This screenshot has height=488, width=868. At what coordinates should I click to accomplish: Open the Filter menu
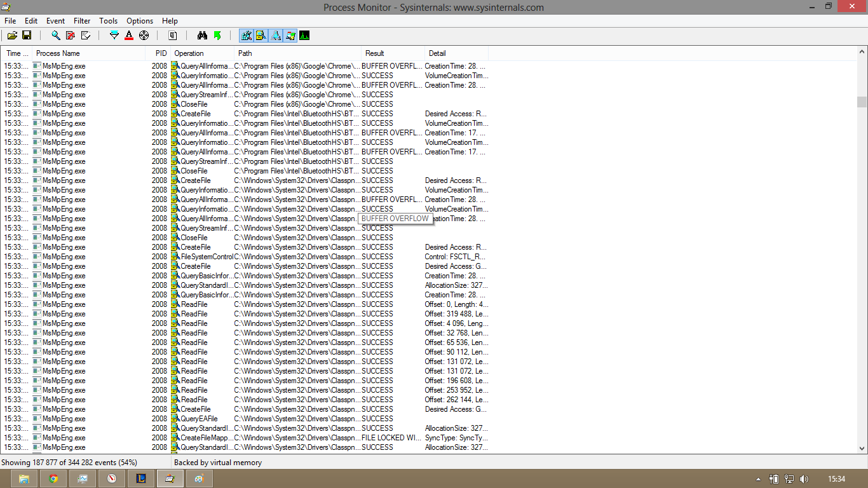[x=82, y=21]
